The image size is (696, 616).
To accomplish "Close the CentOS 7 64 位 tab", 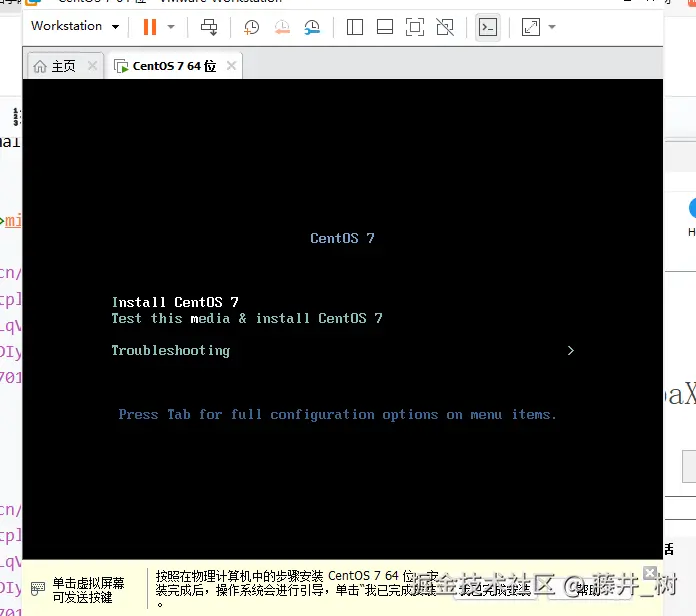I will [x=231, y=66].
